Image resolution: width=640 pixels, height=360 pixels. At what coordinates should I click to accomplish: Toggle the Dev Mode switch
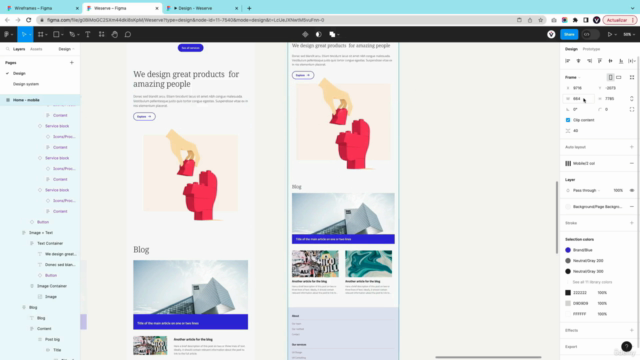(x=590, y=34)
